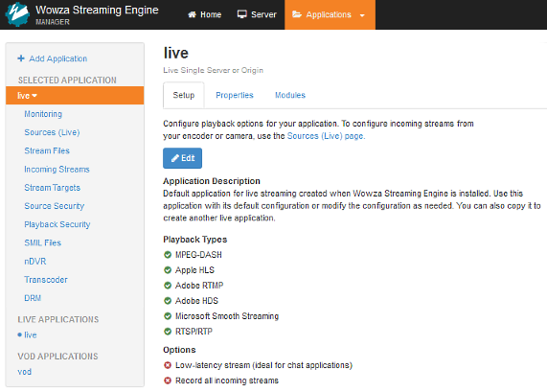Open DRM in the sidebar
The width and height of the screenshot is (547, 392).
[33, 298]
